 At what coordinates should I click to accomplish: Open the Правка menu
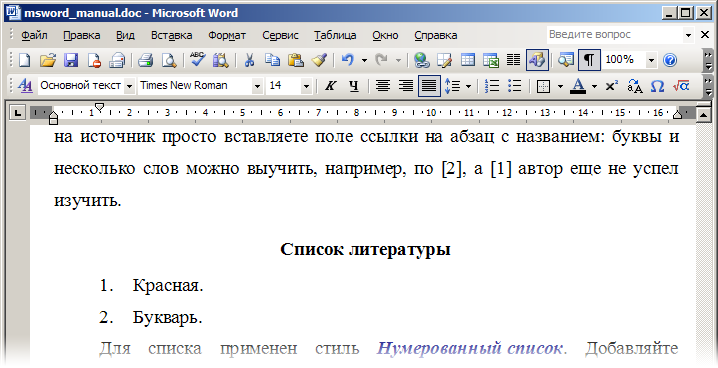pyautogui.click(x=82, y=35)
